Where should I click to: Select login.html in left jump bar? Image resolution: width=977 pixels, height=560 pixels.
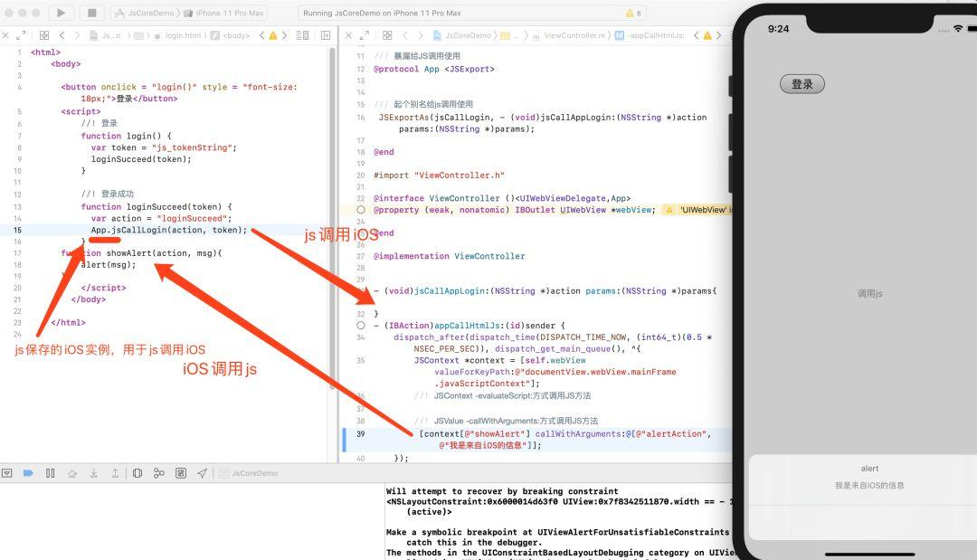pyautogui.click(x=177, y=35)
